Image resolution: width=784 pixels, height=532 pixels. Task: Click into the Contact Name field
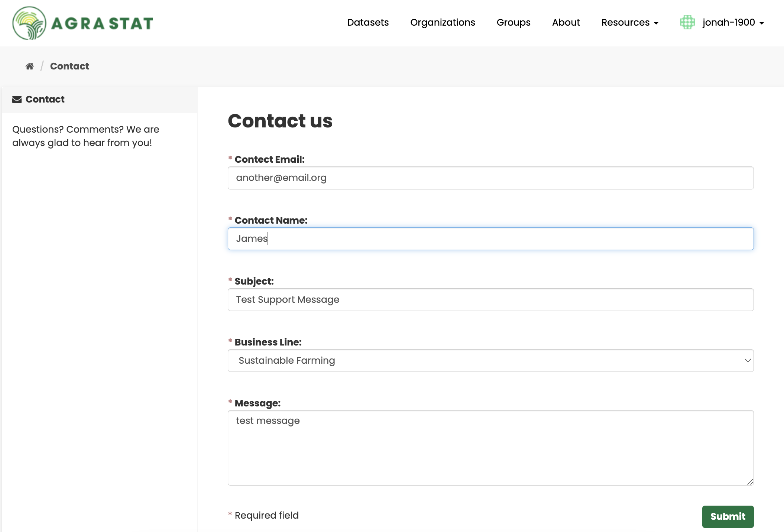(x=490, y=239)
